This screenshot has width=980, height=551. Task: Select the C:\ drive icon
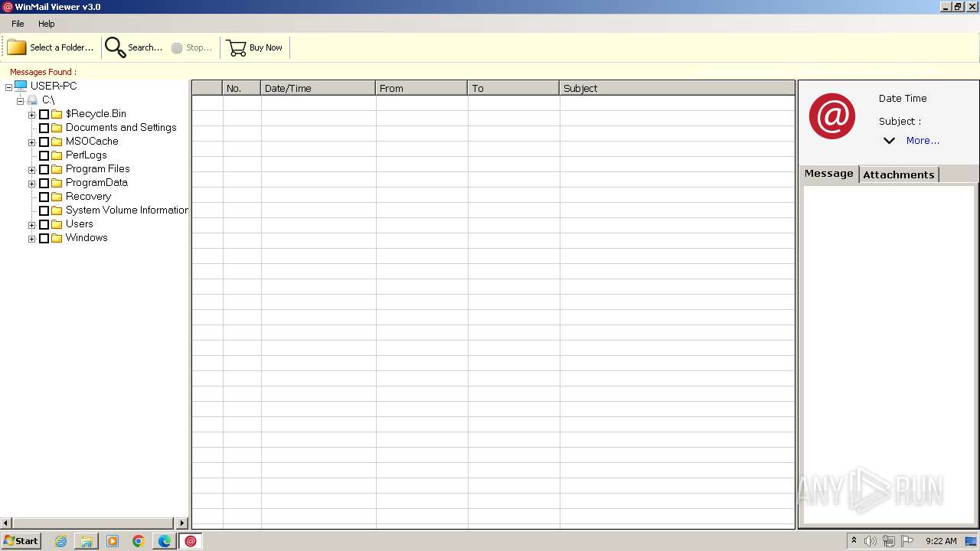click(x=32, y=100)
